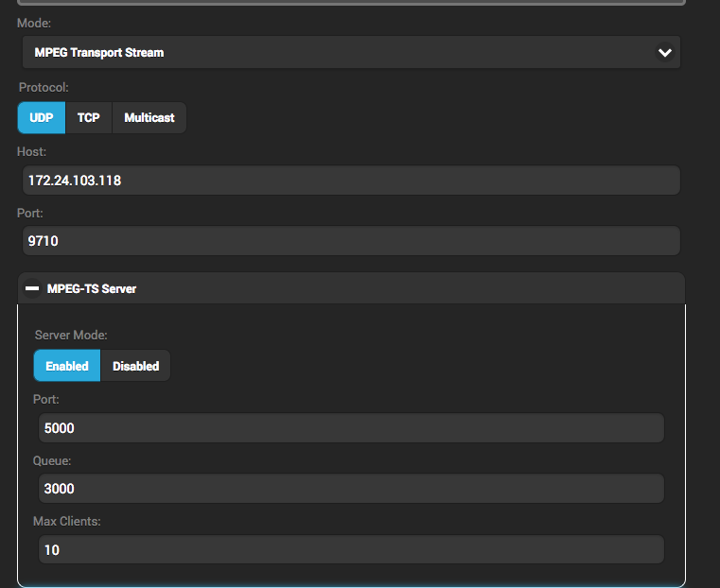Select UDP protocol

click(41, 118)
